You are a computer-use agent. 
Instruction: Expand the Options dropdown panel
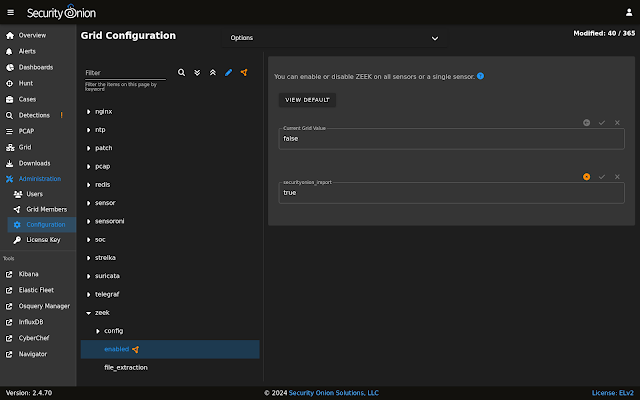tap(334, 38)
